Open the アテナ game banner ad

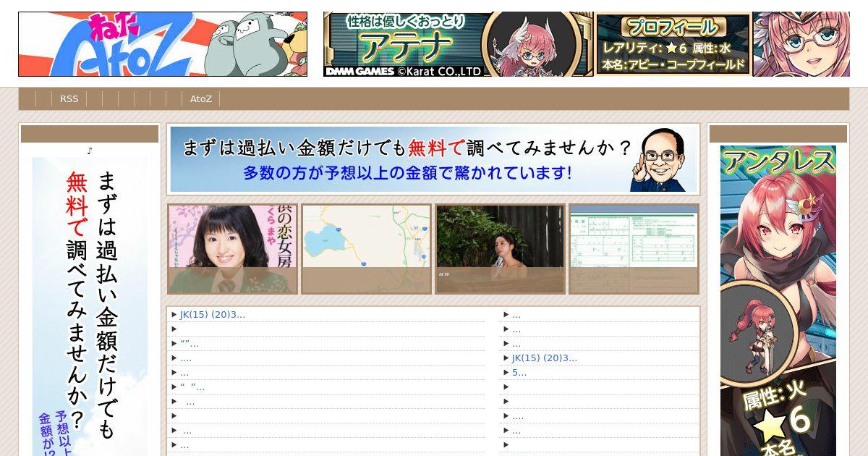coord(458,44)
